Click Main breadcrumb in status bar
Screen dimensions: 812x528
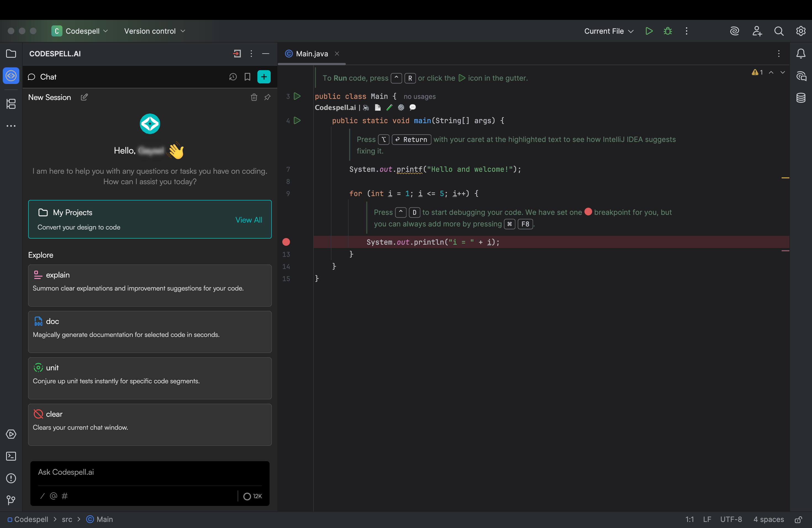coord(100,519)
